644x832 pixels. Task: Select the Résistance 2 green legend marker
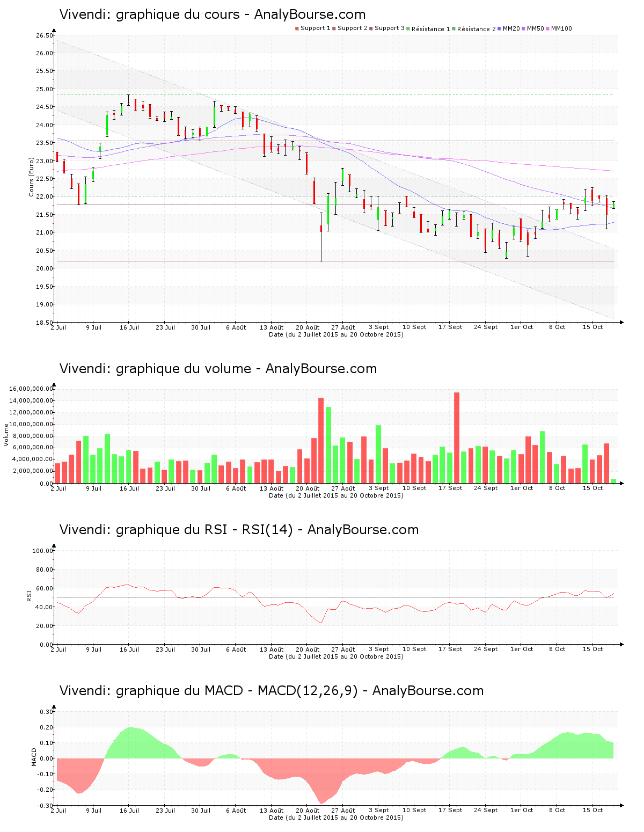pos(453,28)
